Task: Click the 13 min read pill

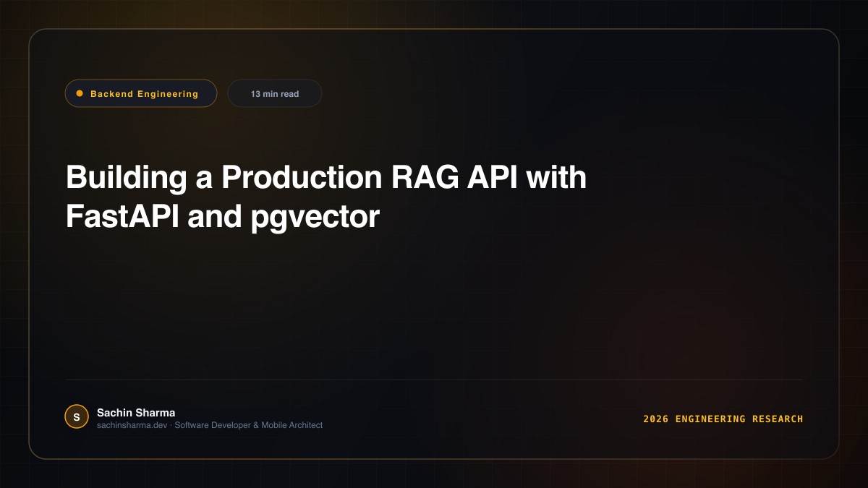Action: pos(275,93)
